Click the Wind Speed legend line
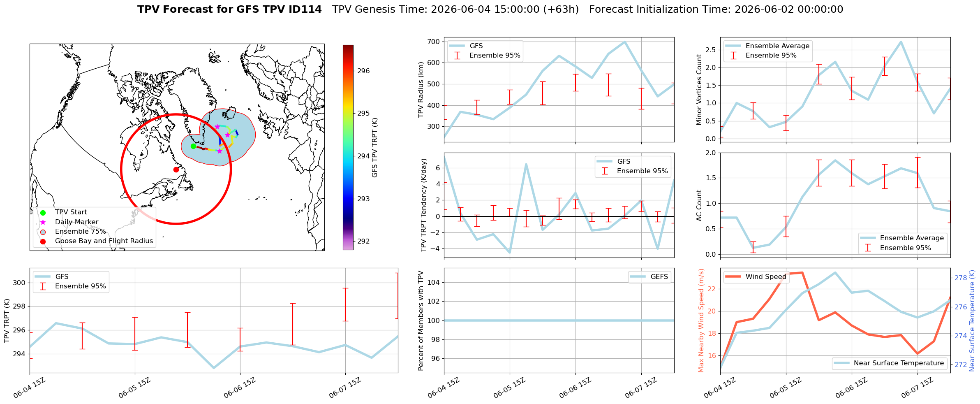Screen dimensions: 980x404 pos(733,276)
